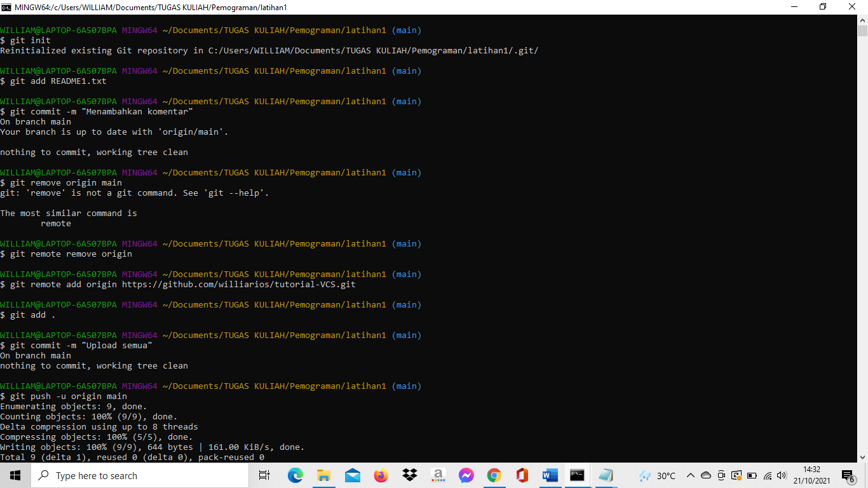Open the Mail app in taskbar
Image resolution: width=868 pixels, height=488 pixels.
coord(353,475)
